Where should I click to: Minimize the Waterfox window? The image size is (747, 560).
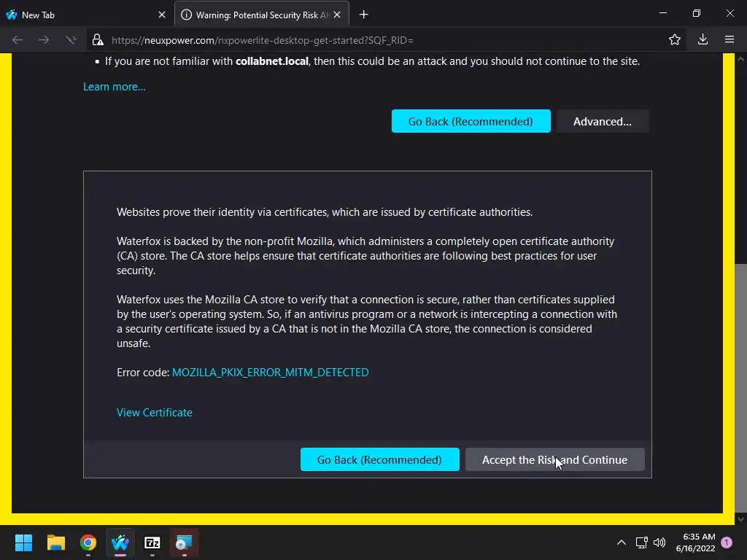coord(662,13)
